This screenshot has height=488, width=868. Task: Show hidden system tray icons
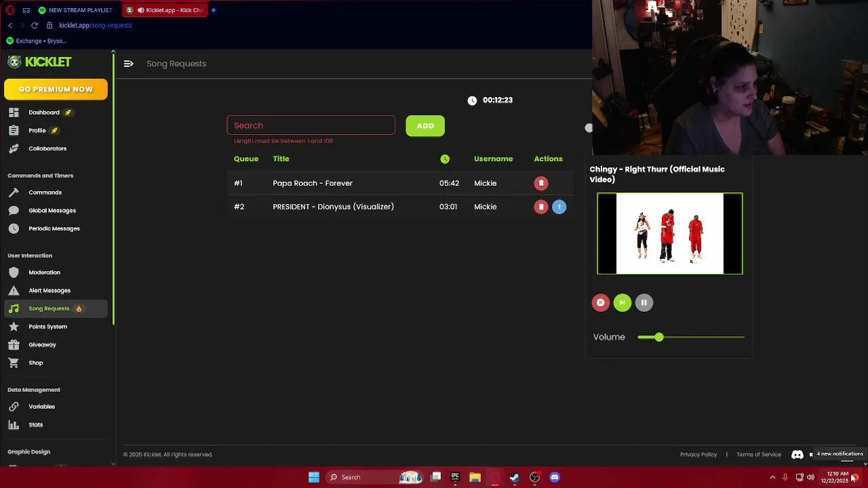pyautogui.click(x=772, y=477)
